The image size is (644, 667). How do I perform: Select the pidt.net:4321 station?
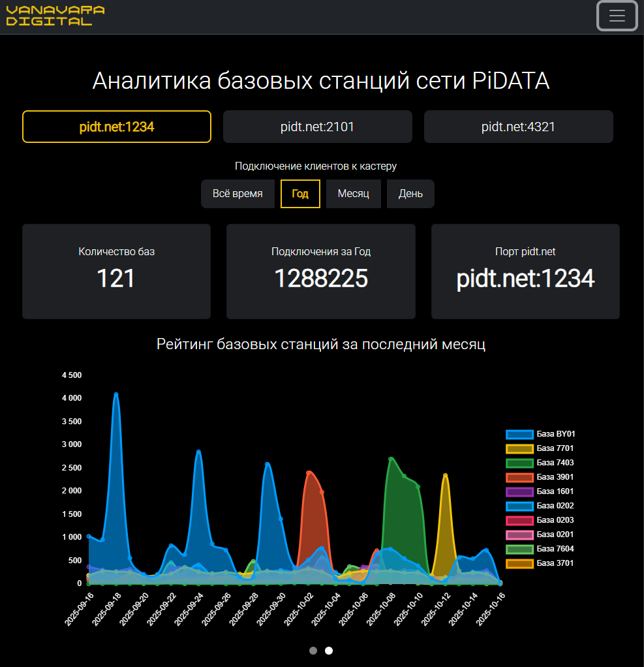pyautogui.click(x=518, y=126)
